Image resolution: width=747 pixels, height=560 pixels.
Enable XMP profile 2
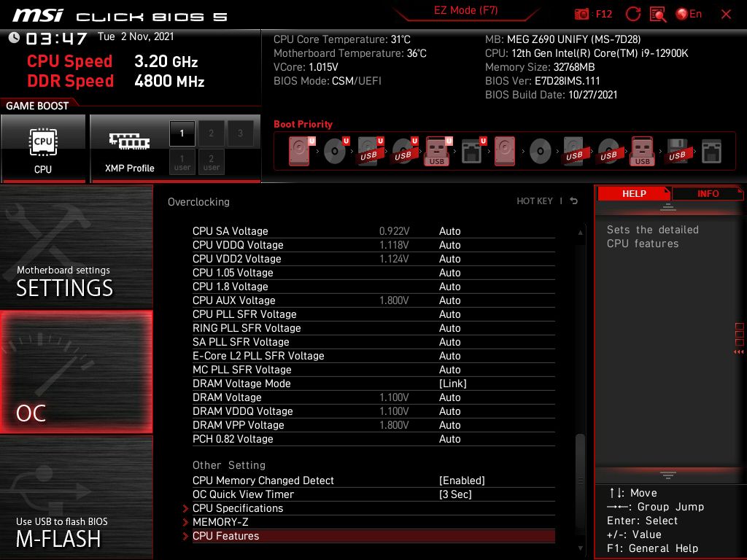tap(211, 133)
